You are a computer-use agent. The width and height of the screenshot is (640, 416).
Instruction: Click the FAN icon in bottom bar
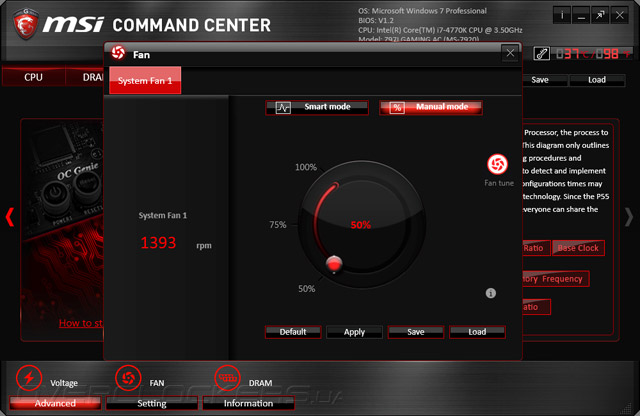(128, 378)
